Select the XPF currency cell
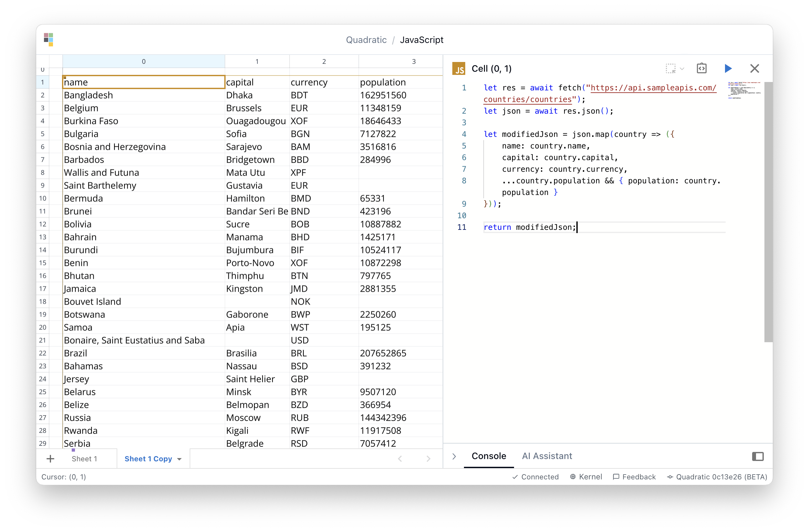The width and height of the screenshot is (809, 532). tap(324, 173)
